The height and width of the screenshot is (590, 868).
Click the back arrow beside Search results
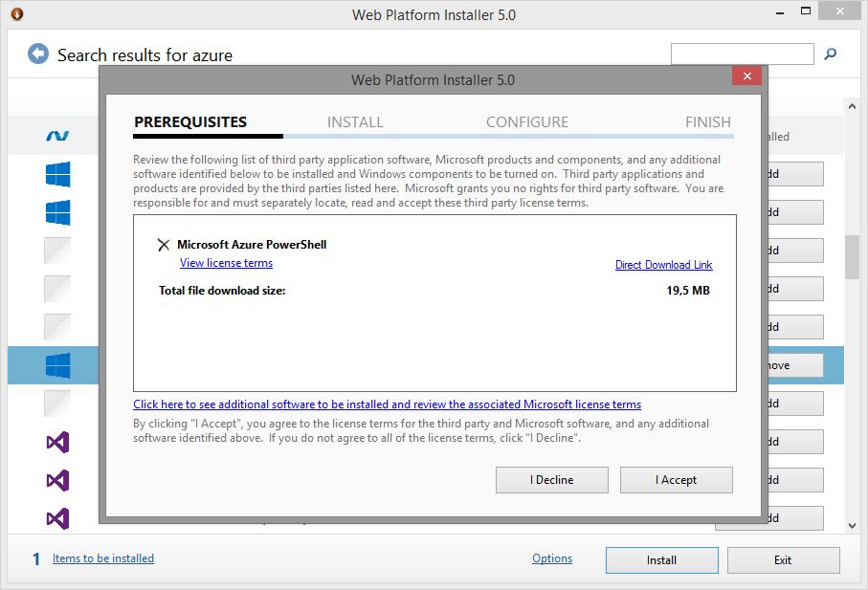(x=38, y=55)
